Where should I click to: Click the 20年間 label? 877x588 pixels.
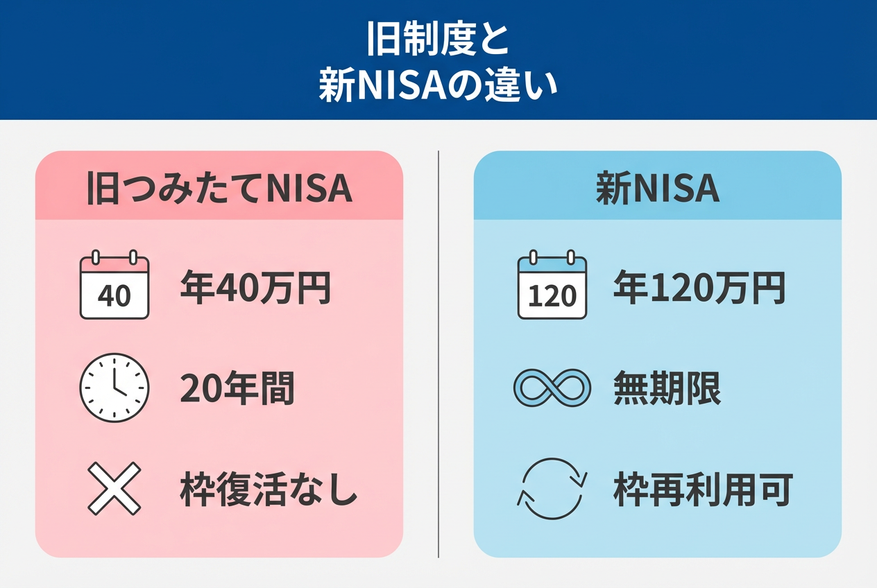click(x=237, y=389)
